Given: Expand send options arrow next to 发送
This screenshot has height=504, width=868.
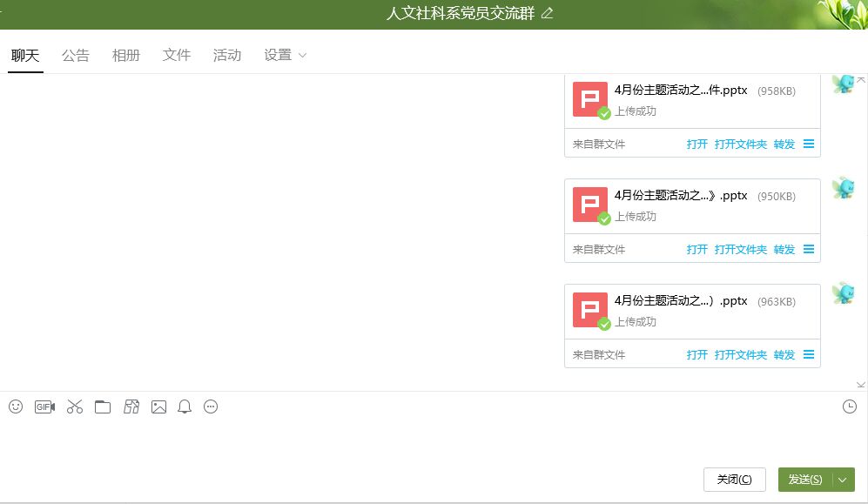Looking at the screenshot, I should point(843,480).
